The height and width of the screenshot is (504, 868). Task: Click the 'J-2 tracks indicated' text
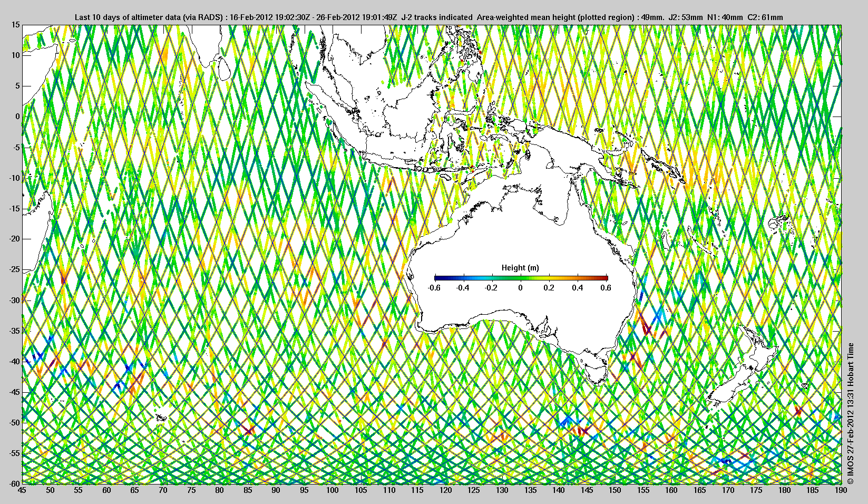437,17
